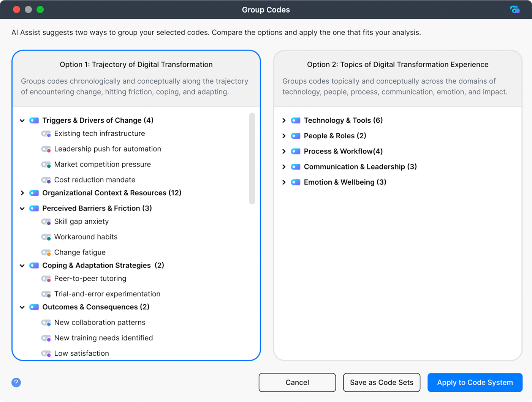The height and width of the screenshot is (402, 532).
Task: Click the code icon beside Cost reduction mandate
Action: 46,180
